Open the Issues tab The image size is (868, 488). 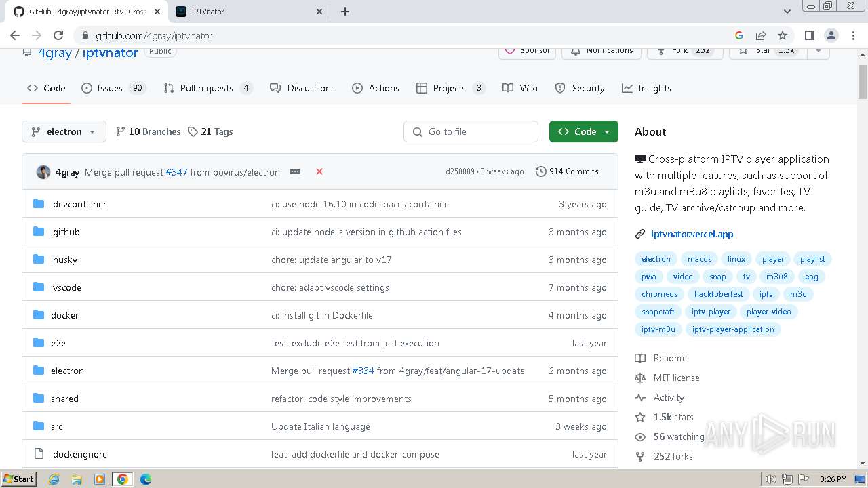pyautogui.click(x=114, y=88)
